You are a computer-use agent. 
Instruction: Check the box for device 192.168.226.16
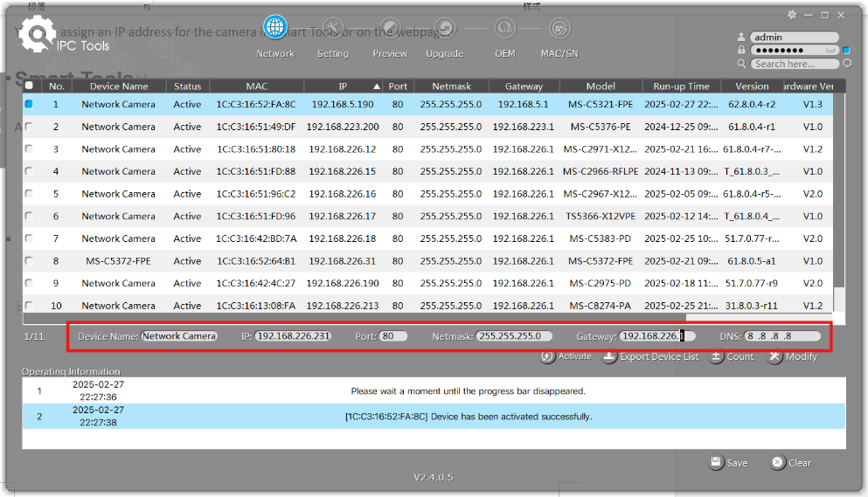click(x=29, y=194)
